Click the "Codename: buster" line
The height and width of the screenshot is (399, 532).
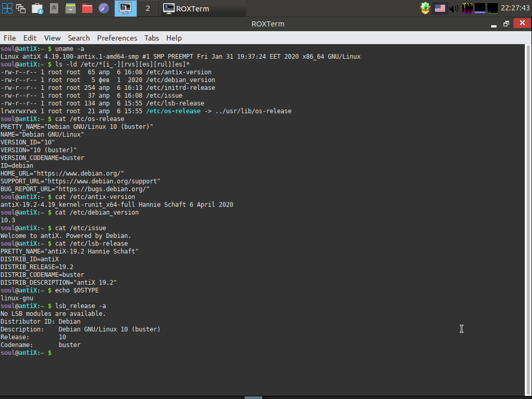[41, 345]
